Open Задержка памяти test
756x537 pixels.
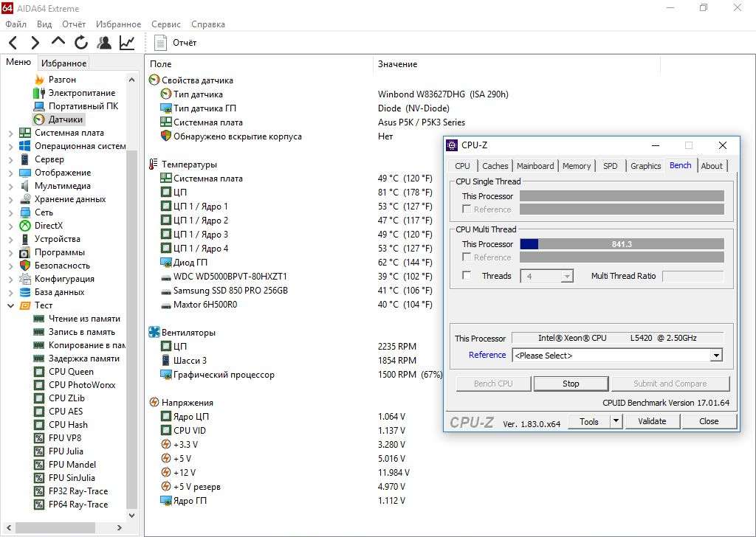click(x=76, y=358)
